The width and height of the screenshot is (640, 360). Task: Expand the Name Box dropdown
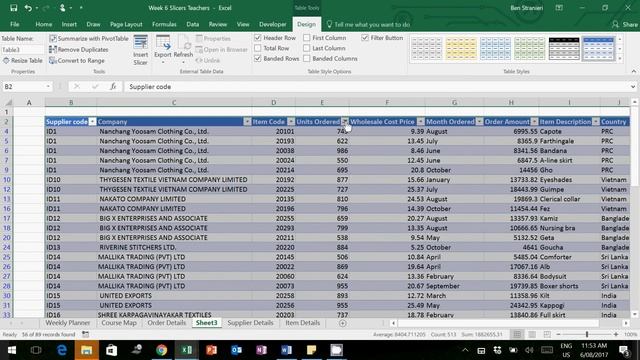(48, 87)
